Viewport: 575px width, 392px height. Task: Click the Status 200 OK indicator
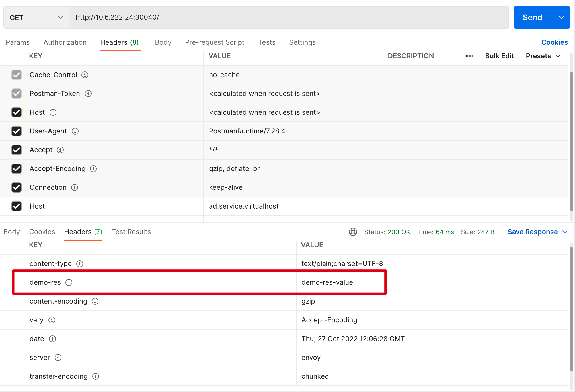coord(387,232)
